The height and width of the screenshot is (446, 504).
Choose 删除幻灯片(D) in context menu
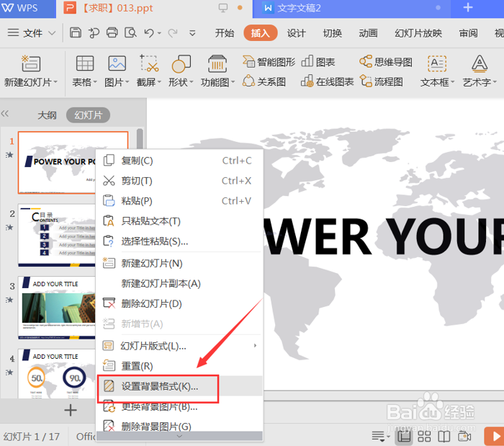point(179,303)
